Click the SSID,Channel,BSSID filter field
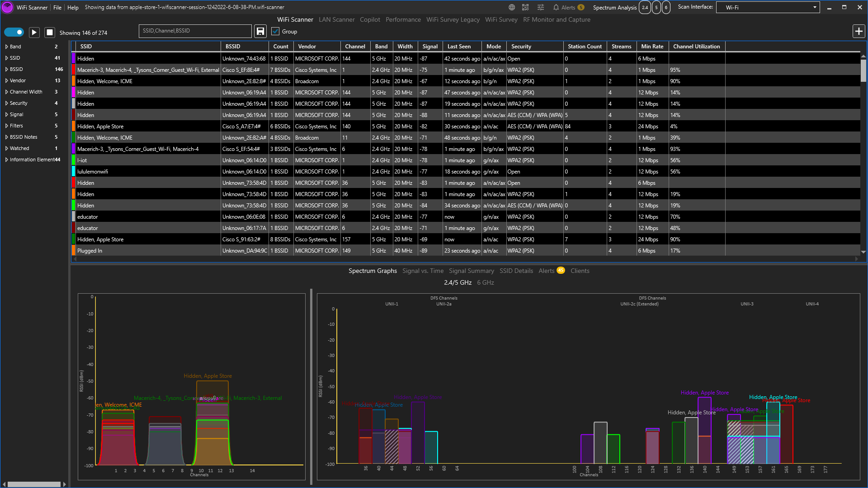Screen dimensions: 868x488 pos(195,31)
